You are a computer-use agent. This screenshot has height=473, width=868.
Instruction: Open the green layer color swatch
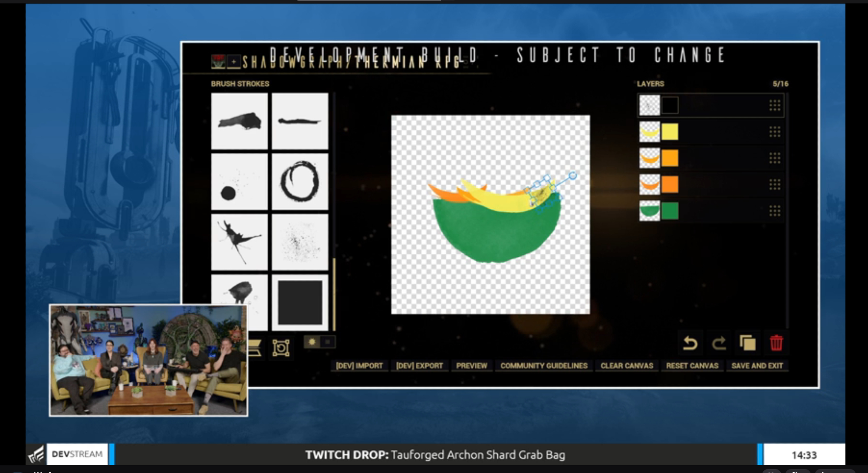pyautogui.click(x=670, y=211)
